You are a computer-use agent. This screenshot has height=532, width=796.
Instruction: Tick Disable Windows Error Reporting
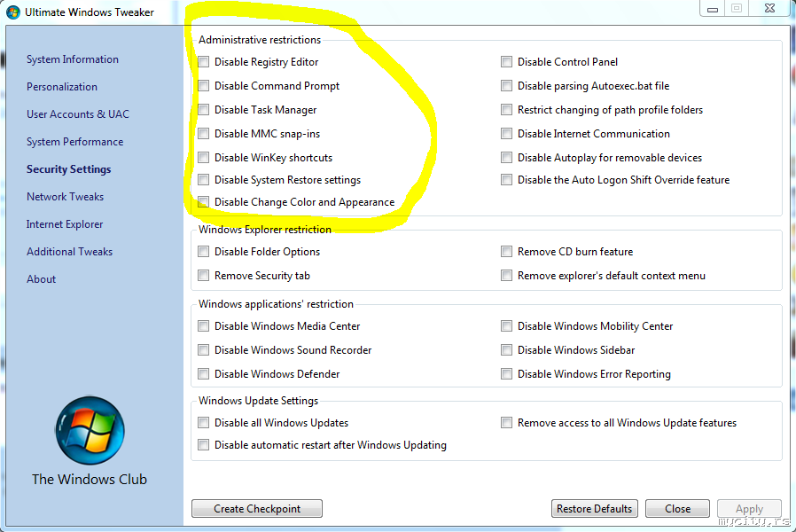coord(507,374)
